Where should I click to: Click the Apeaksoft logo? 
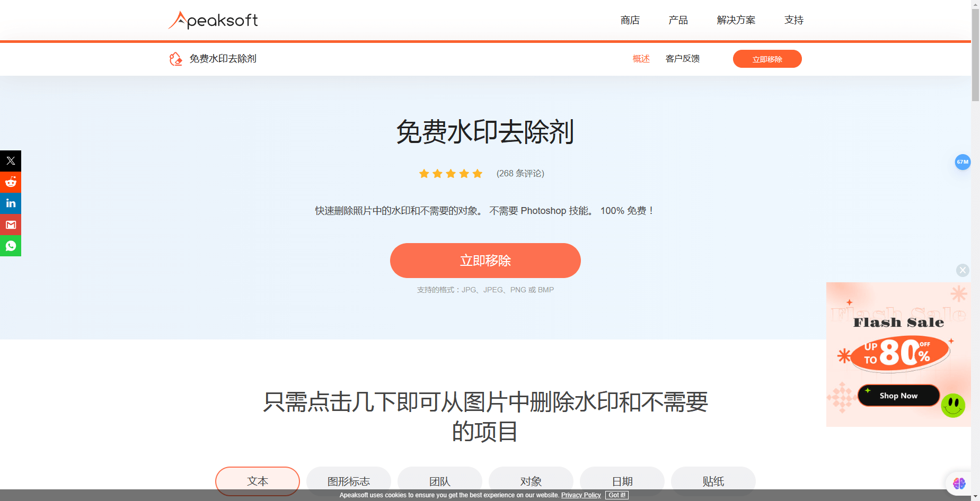(x=213, y=20)
